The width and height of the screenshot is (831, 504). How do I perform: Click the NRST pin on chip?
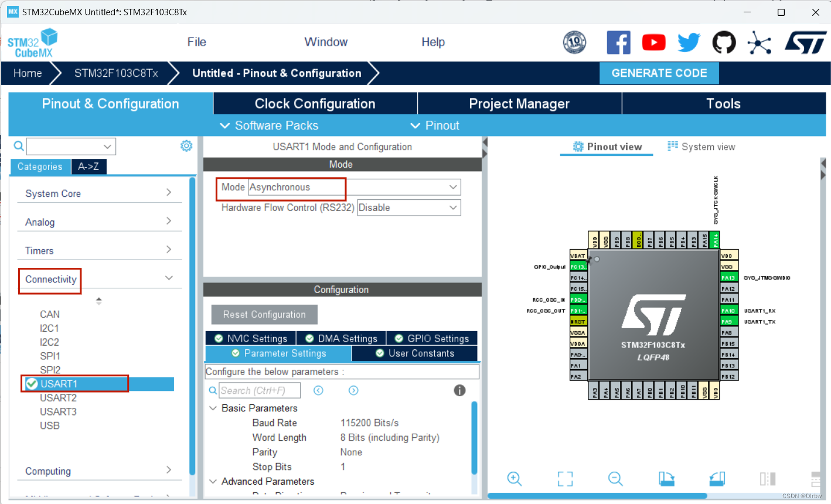[578, 322]
